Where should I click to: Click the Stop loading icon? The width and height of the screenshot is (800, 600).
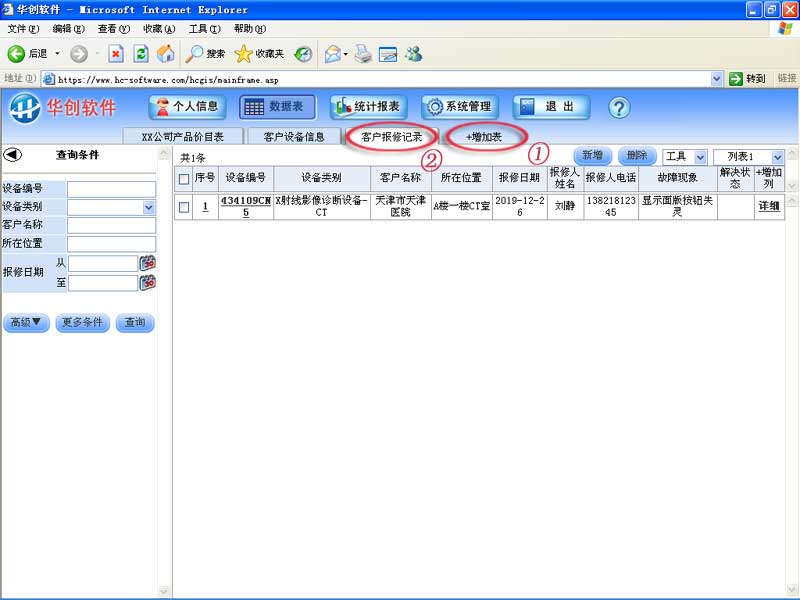pos(116,54)
